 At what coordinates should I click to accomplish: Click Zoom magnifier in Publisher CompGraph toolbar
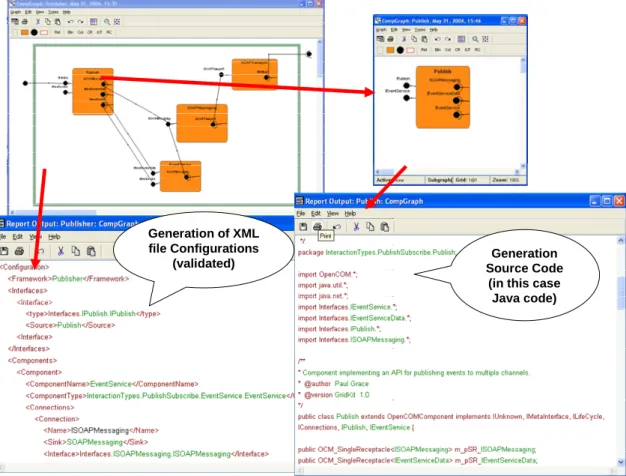click(x=107, y=22)
